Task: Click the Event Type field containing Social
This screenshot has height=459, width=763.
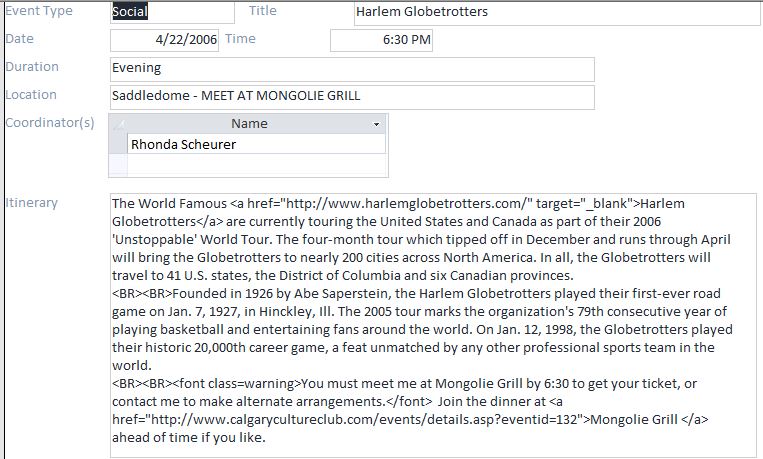Action: pos(171,12)
